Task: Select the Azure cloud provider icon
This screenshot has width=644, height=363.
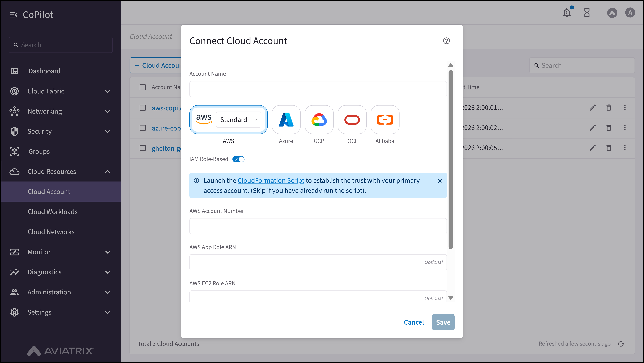Action: (286, 120)
